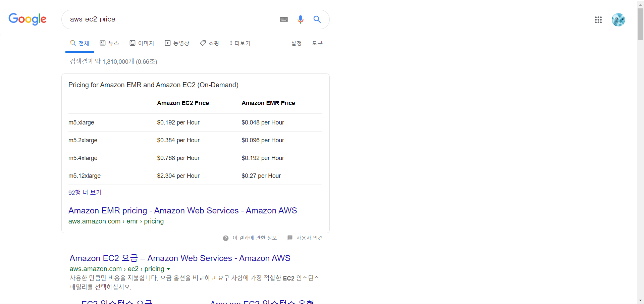Open Amazon EMR pricing result link
The width and height of the screenshot is (644, 304).
click(x=183, y=210)
